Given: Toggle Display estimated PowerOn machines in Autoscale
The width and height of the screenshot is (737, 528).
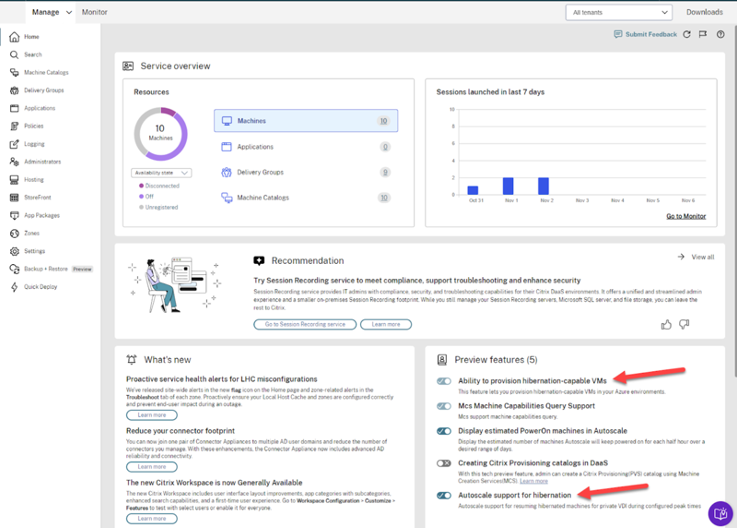Looking at the screenshot, I should click(x=444, y=431).
